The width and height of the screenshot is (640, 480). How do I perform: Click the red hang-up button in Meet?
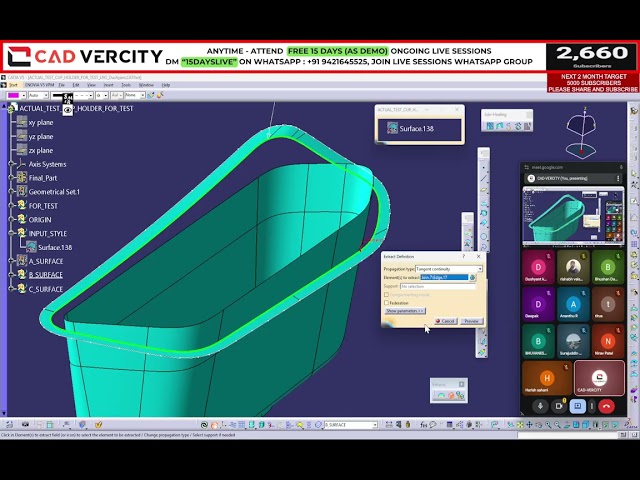click(606, 406)
